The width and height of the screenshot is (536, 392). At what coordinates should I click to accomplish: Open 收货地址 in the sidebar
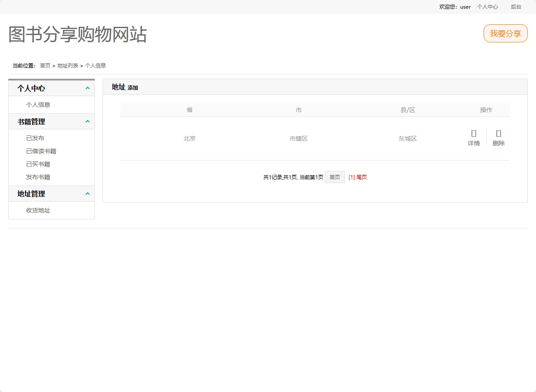point(38,210)
